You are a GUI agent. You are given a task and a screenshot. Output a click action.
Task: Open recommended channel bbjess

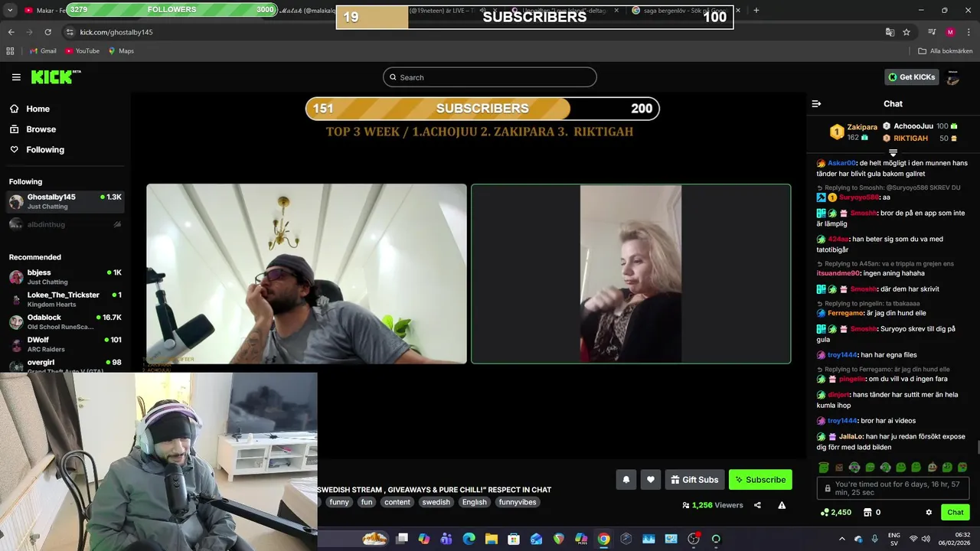pyautogui.click(x=65, y=277)
